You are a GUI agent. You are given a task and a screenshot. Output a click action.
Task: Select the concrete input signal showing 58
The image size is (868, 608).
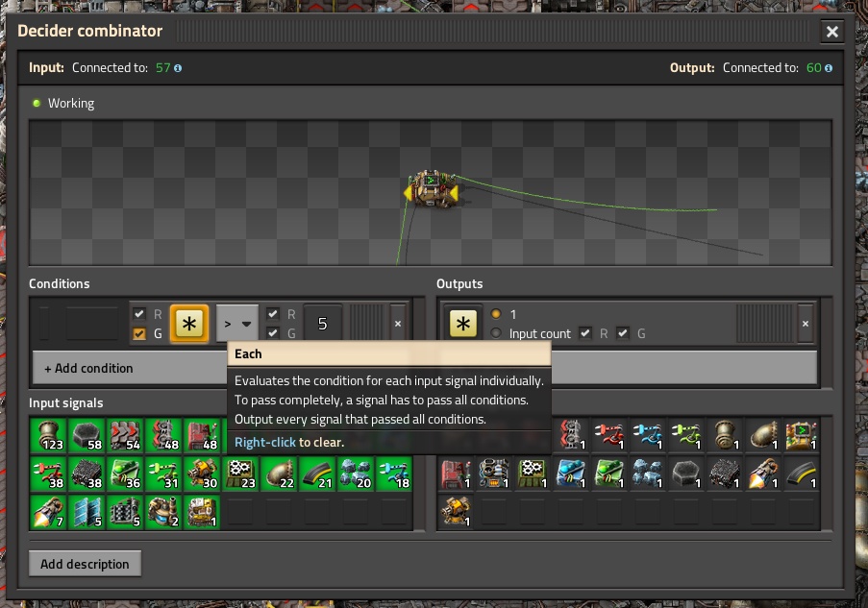pos(87,435)
